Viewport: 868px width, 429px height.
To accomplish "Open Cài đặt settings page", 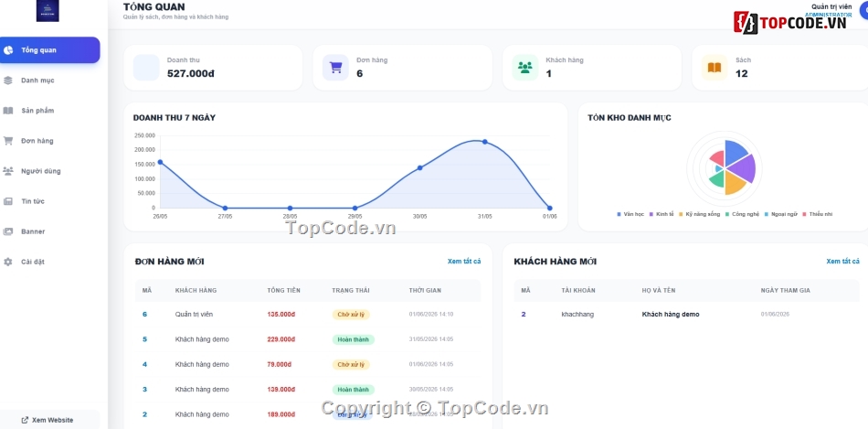I will click(x=50, y=262).
